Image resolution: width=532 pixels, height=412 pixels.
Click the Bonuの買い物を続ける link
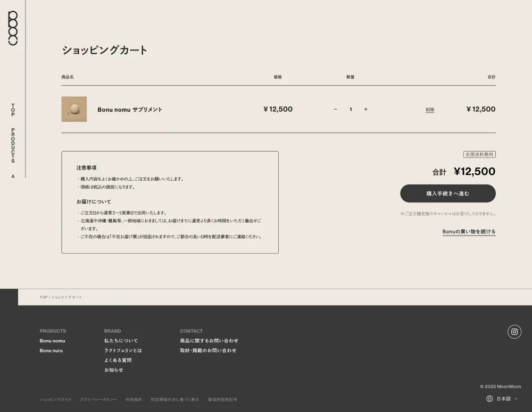469,232
